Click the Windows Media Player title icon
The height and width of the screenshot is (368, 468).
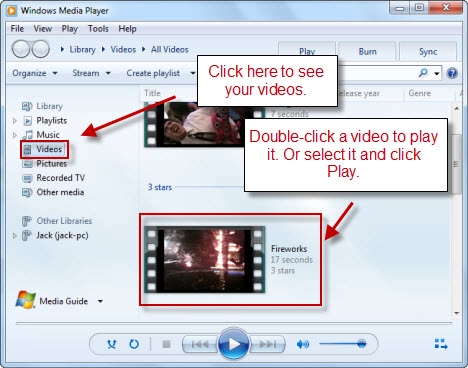(12, 11)
